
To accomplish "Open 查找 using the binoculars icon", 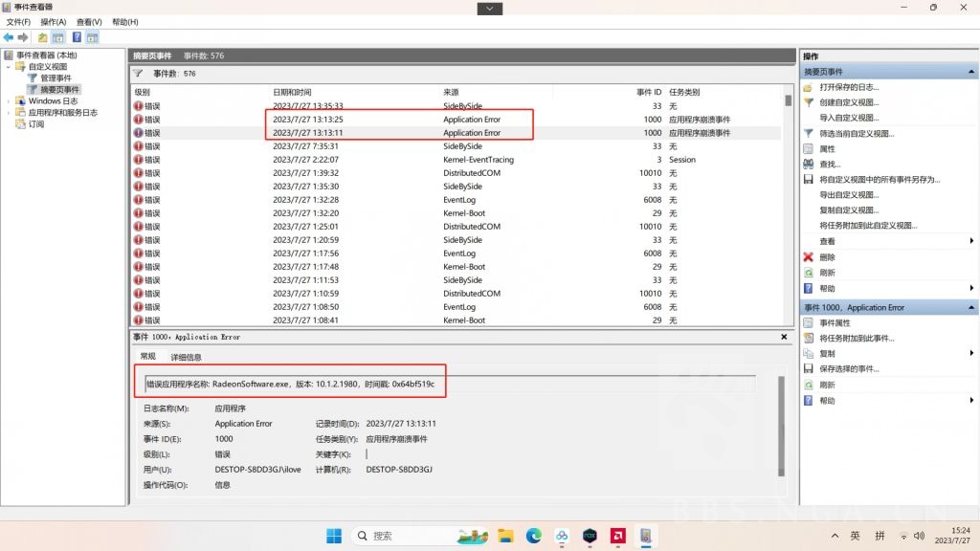I will click(809, 165).
